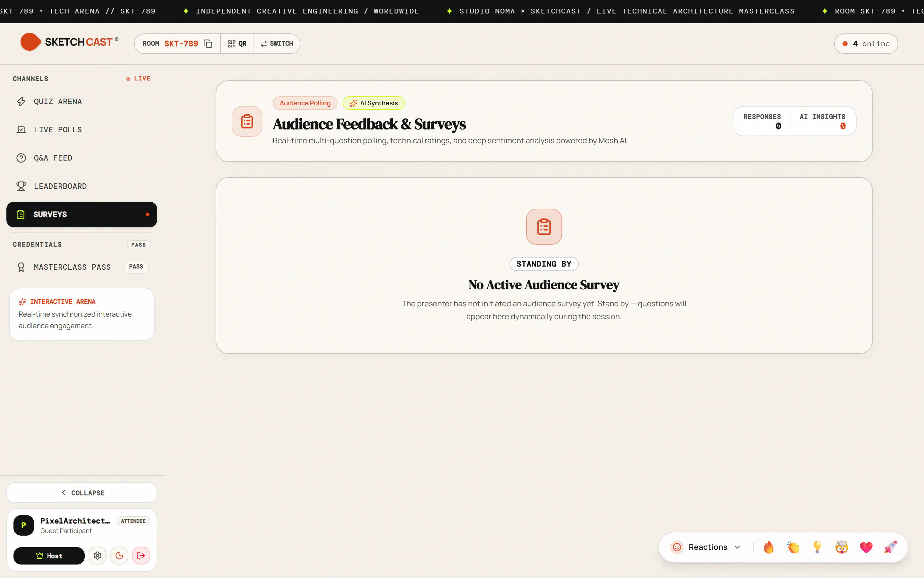
Task: Click the Live Polls chart icon
Action: [21, 130]
